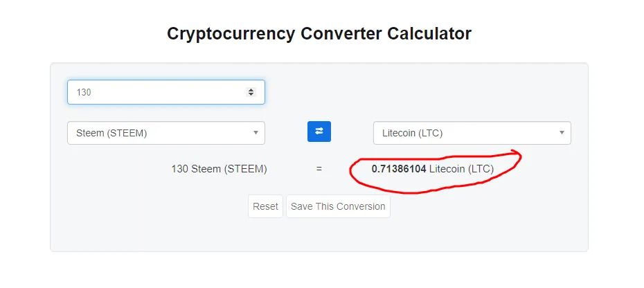Focus the amount field showing 130
644x288 pixels.
click(x=166, y=92)
